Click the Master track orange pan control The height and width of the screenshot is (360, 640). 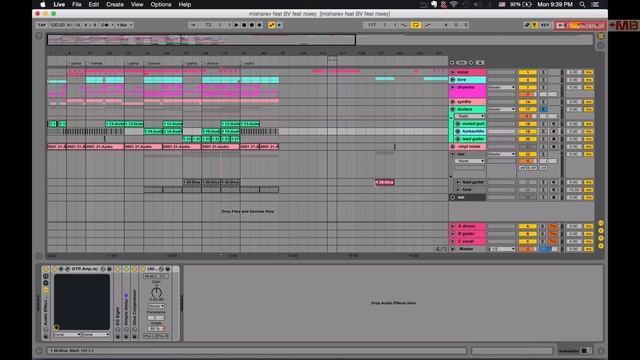(x=527, y=249)
